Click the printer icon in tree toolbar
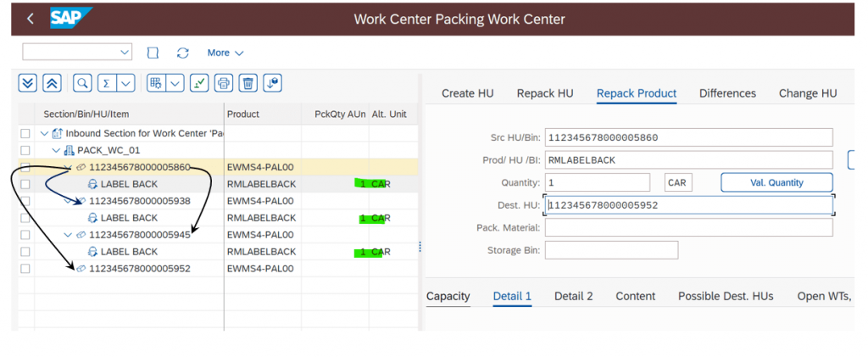This screenshot has height=357, width=868. (x=224, y=83)
